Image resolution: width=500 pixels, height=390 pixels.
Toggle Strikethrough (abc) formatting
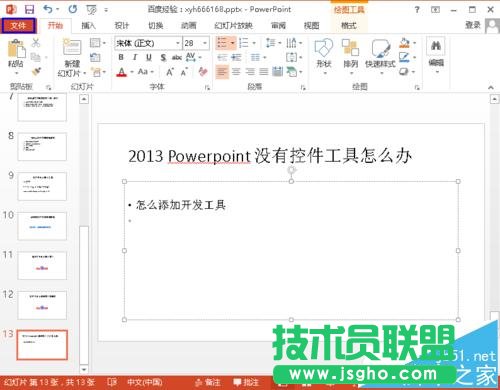(x=177, y=57)
